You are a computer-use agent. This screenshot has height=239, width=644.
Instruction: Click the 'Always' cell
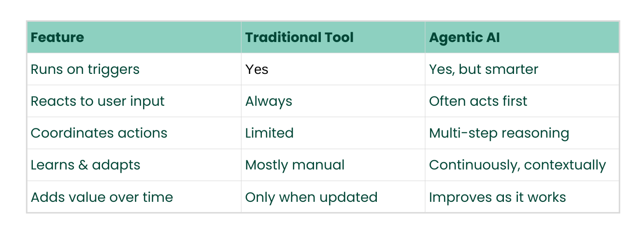pos(333,101)
